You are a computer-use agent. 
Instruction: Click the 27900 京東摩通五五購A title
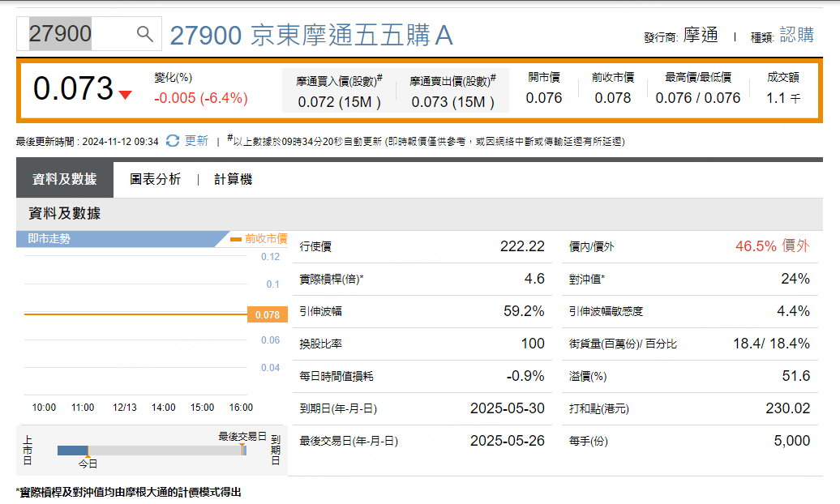click(x=311, y=36)
